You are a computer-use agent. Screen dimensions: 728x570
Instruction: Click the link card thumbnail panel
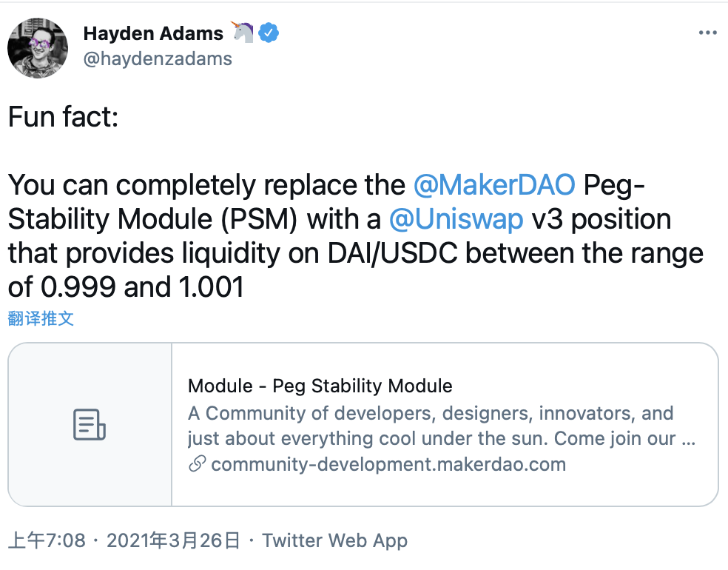pos(90,425)
